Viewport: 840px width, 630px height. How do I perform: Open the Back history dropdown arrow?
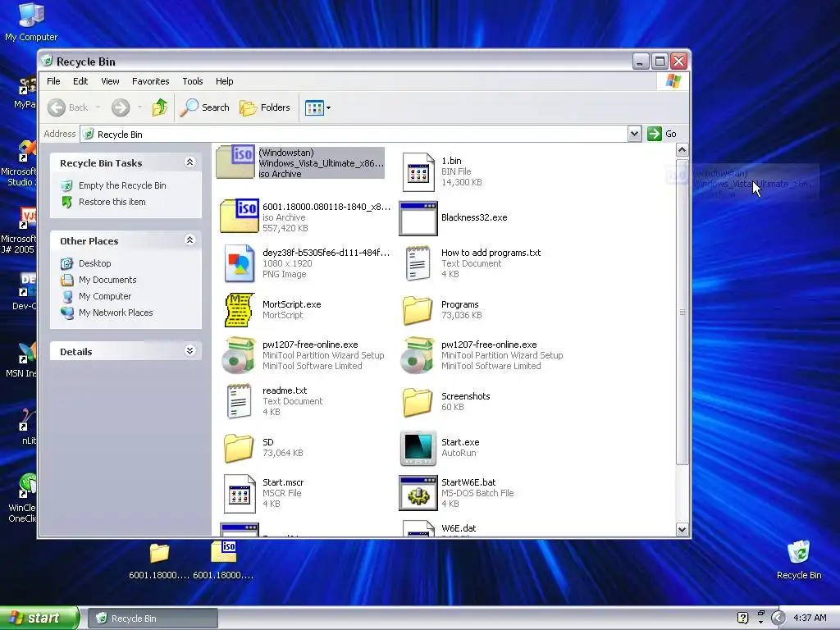(x=98, y=107)
